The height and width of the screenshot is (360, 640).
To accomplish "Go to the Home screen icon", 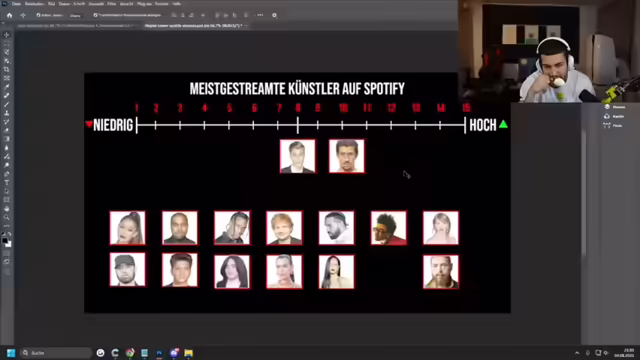I will [9, 15].
